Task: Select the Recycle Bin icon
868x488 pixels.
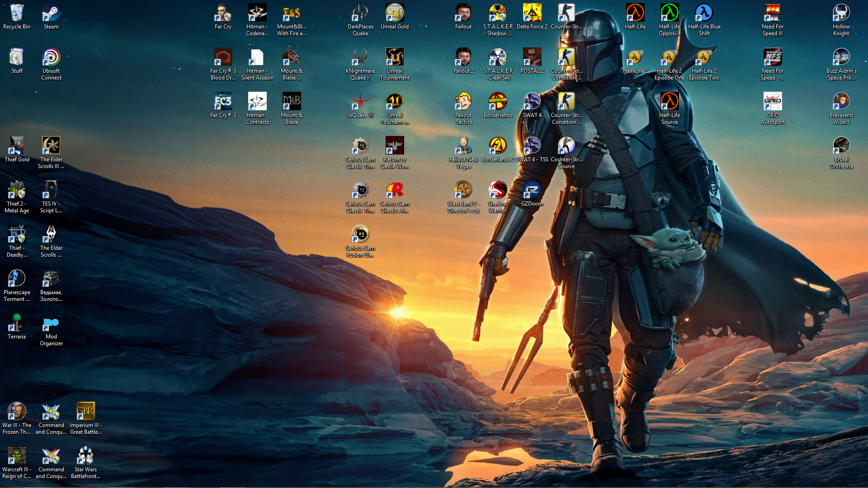Action: [17, 13]
